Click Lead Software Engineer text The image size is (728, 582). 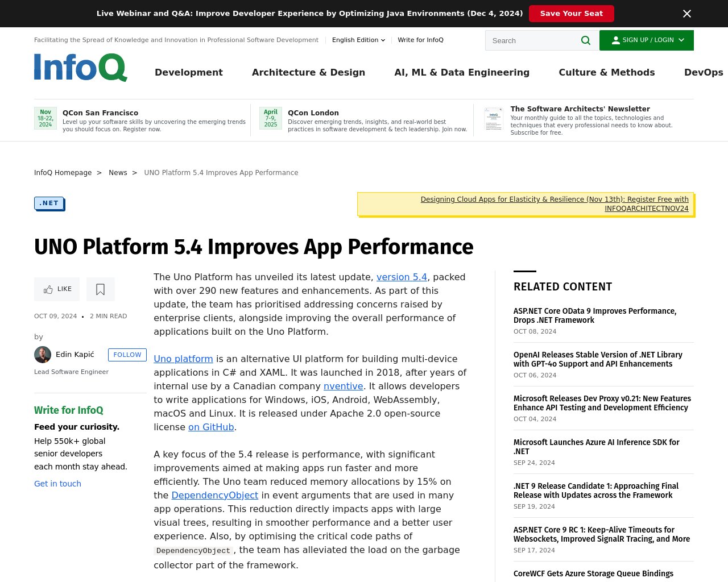(71, 372)
